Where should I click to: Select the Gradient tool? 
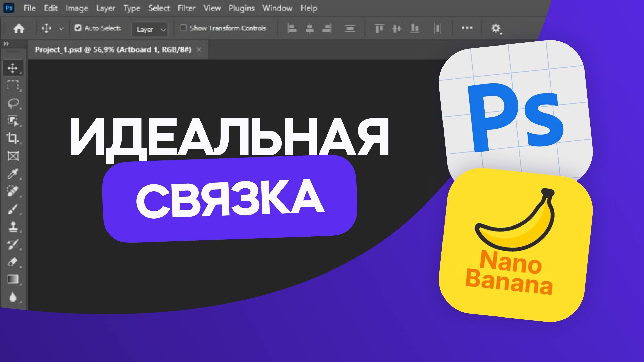click(13, 279)
